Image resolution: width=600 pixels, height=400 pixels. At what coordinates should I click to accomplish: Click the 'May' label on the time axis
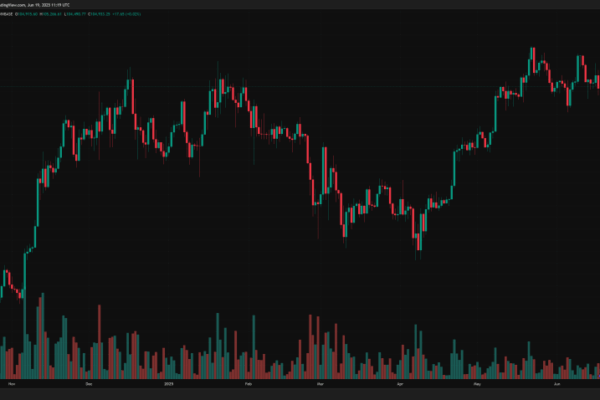click(477, 384)
